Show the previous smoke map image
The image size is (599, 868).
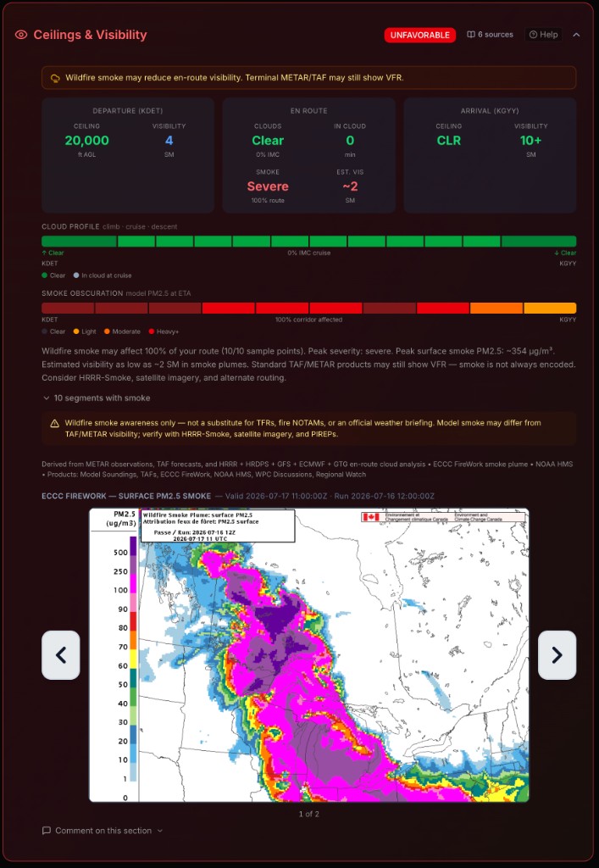tap(61, 655)
